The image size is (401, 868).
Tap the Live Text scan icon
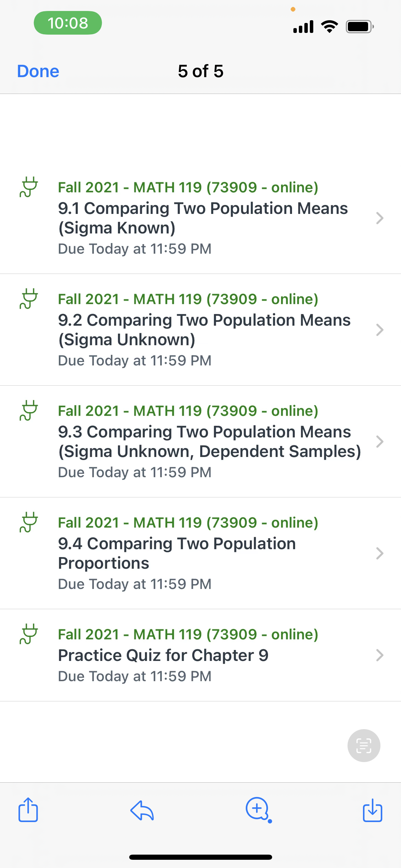[364, 745]
